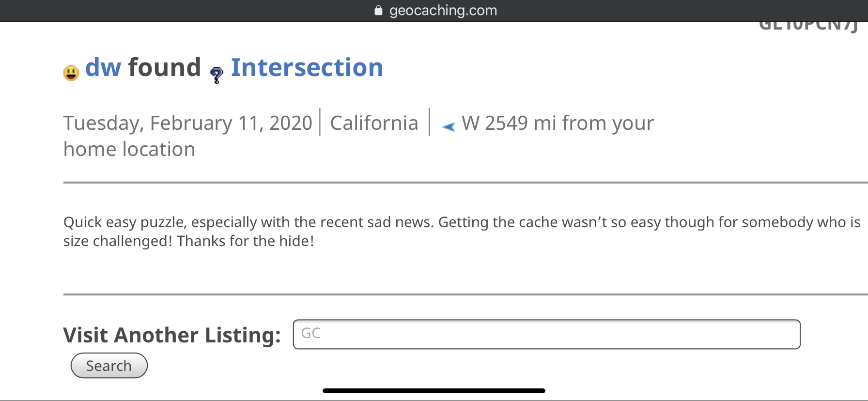
Task: Tap the geocaching.com URL text
Action: point(443,10)
